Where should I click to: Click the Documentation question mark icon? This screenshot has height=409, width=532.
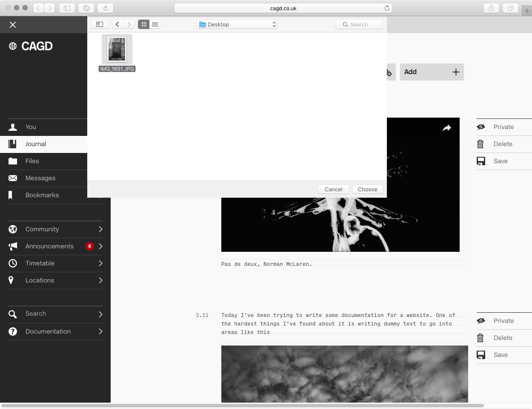13,331
